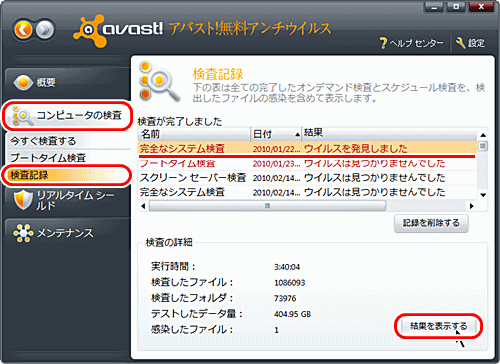Click the リアルタイム シールド shield icon
500x364 pixels.
tap(23, 200)
